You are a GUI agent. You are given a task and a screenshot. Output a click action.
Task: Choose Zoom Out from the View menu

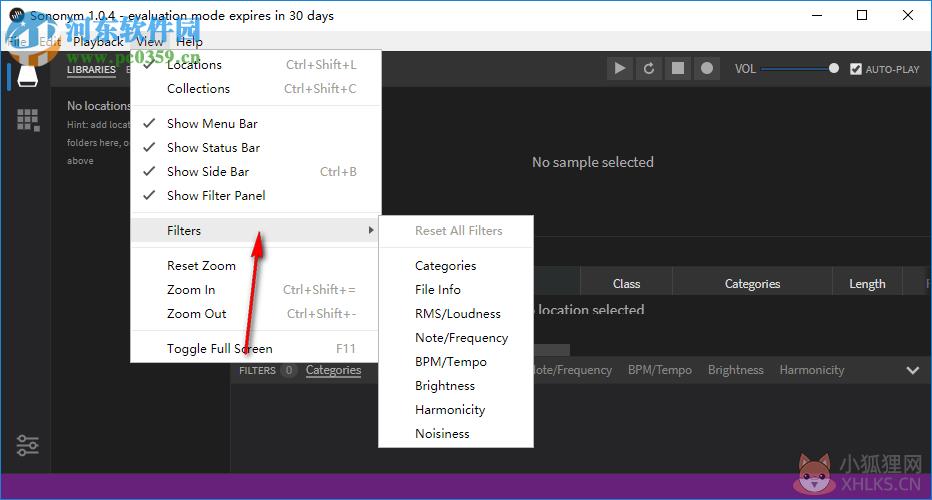[256, 314]
